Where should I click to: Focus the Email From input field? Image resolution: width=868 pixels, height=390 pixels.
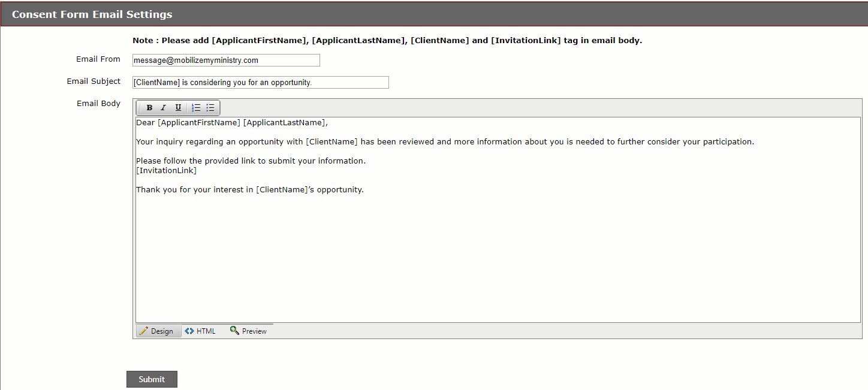click(226, 60)
